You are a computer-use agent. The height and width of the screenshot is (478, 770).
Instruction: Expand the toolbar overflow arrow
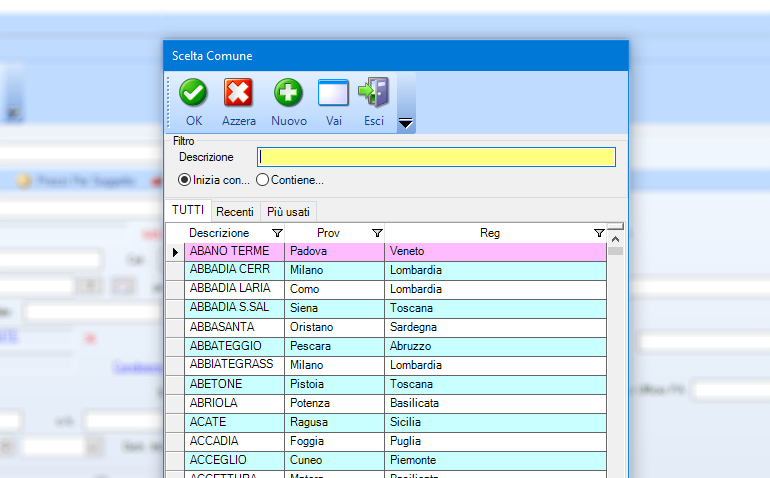(x=406, y=124)
